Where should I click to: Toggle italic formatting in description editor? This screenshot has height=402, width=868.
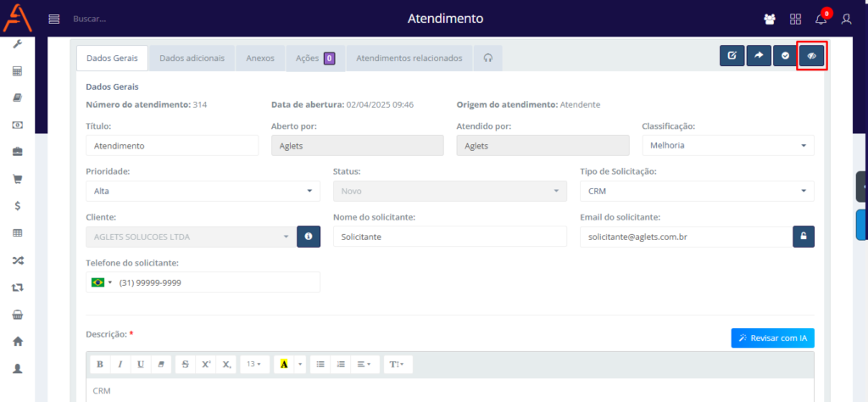(120, 364)
